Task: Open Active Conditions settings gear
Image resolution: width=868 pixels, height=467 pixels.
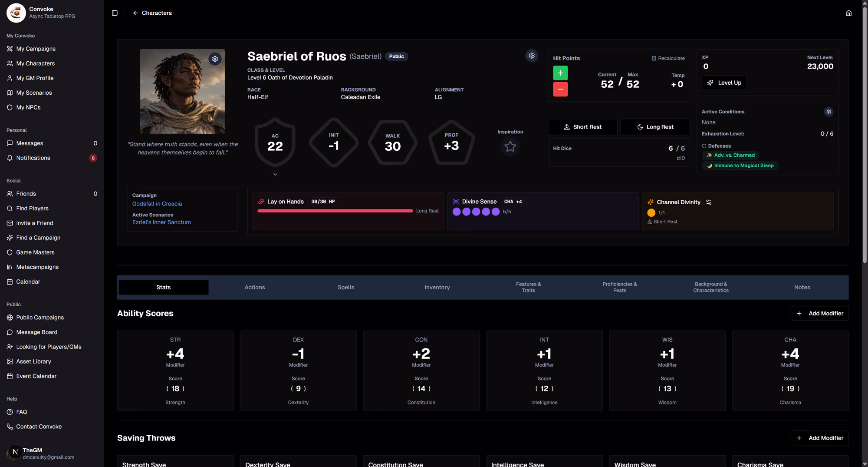Action: point(829,112)
